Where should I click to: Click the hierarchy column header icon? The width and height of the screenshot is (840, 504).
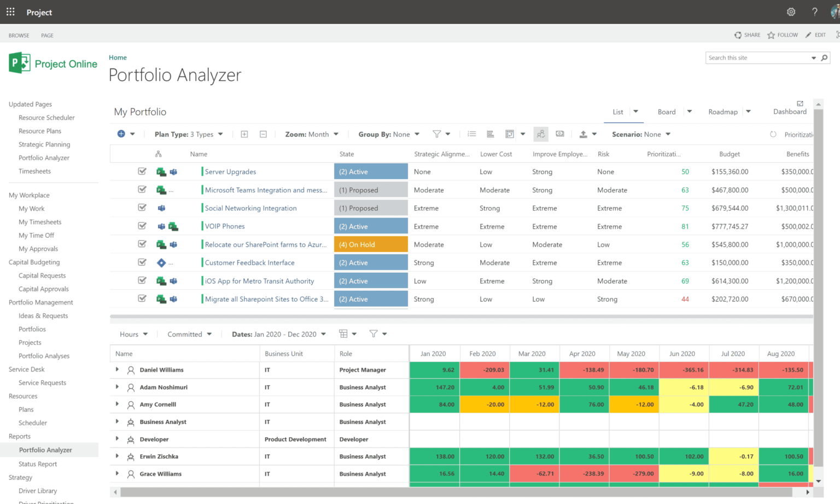pos(158,154)
